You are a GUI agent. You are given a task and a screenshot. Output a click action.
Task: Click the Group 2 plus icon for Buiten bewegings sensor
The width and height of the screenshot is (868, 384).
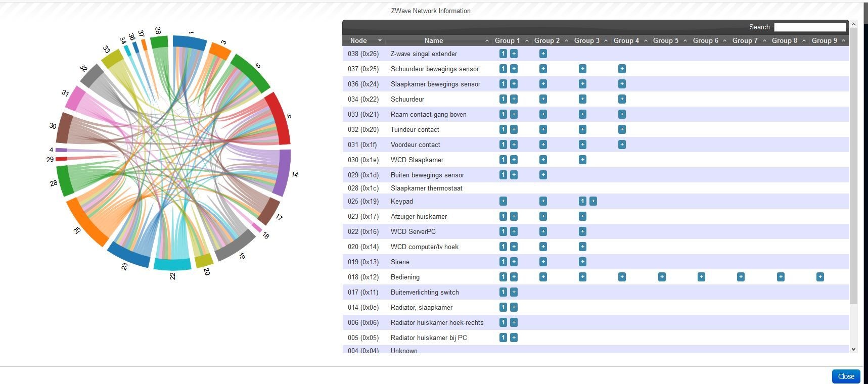tap(543, 175)
